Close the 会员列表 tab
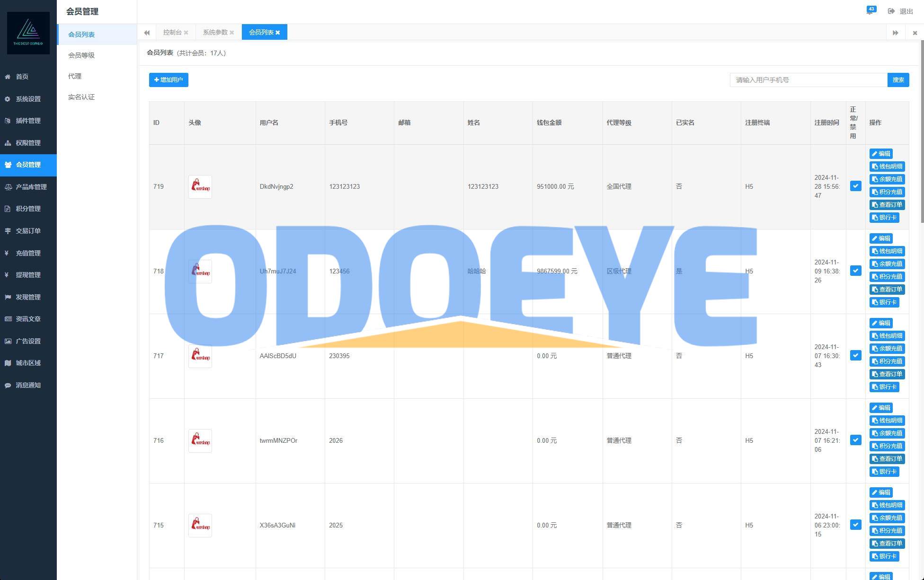Screen dimensions: 924x580 coord(277,33)
